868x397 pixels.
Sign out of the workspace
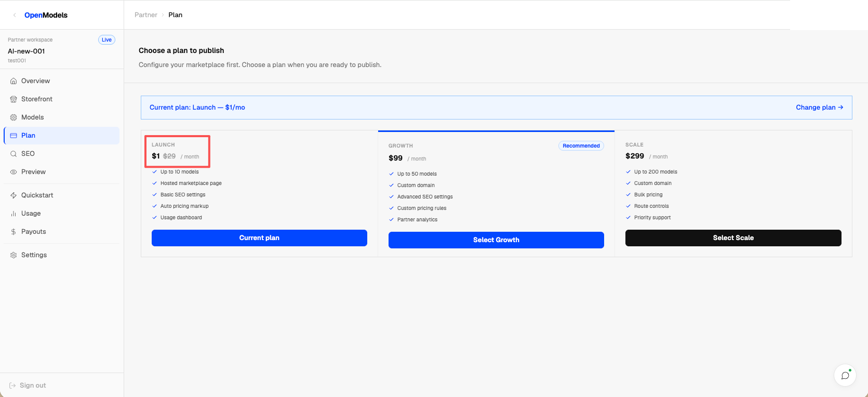(28, 386)
